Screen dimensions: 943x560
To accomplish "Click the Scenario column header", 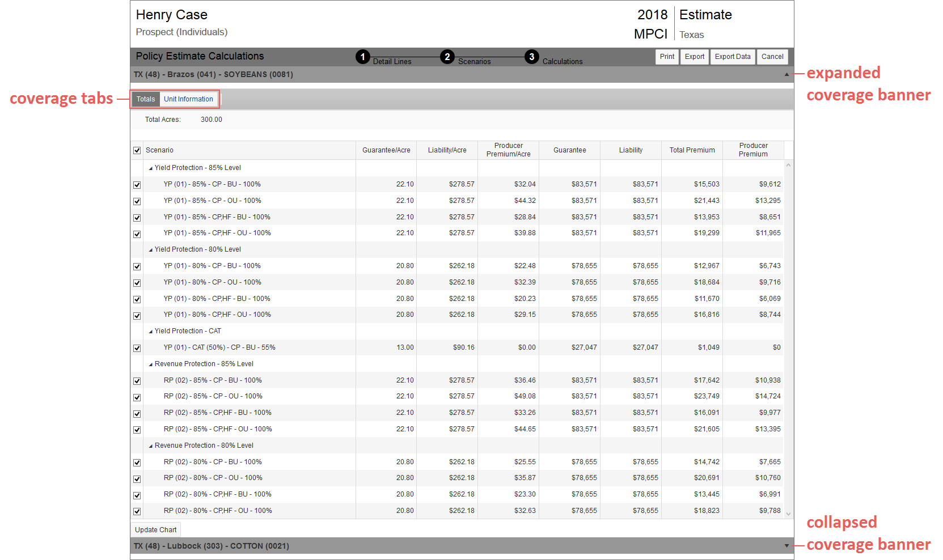I will pos(250,150).
